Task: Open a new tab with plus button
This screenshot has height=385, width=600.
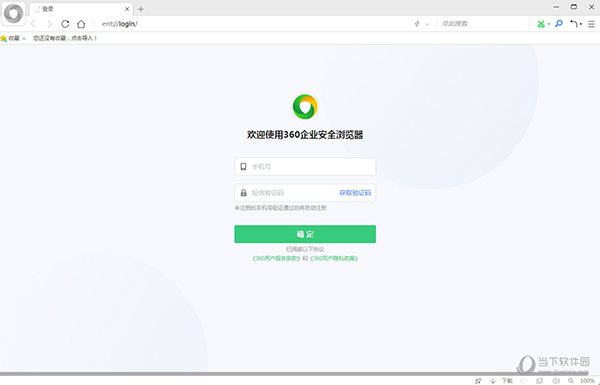Action: click(x=141, y=9)
